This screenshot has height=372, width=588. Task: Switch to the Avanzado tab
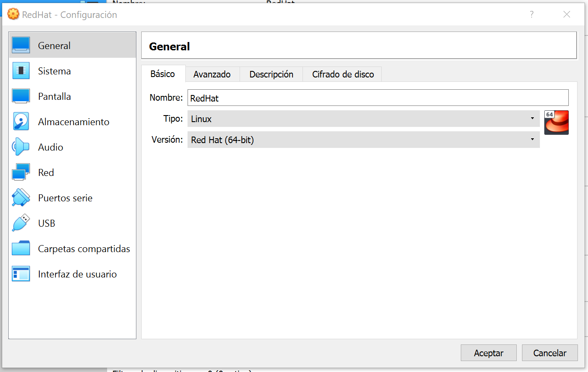pos(212,74)
